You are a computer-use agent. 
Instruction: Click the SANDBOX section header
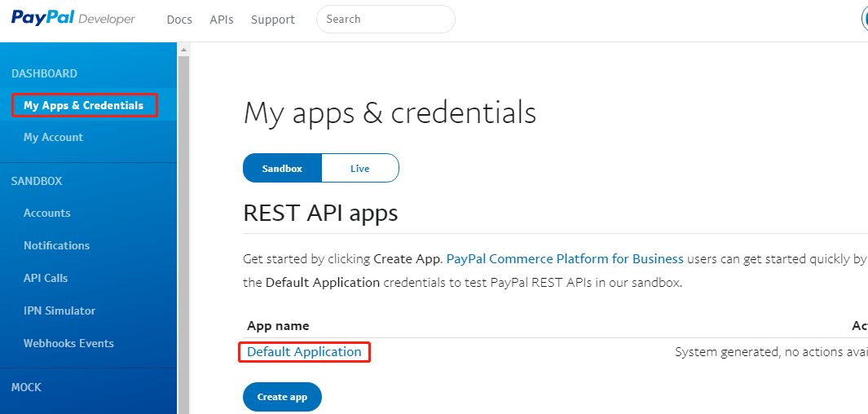pos(37,181)
